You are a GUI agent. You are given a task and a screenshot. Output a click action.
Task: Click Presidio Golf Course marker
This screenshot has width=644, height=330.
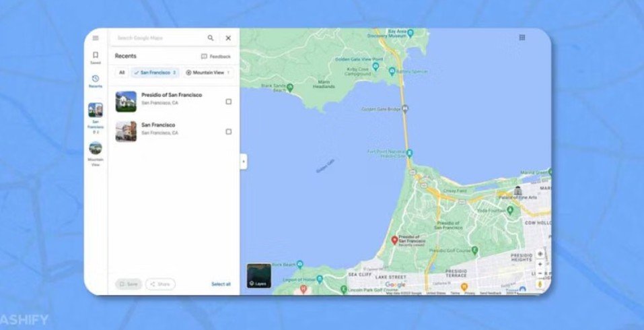point(475,249)
